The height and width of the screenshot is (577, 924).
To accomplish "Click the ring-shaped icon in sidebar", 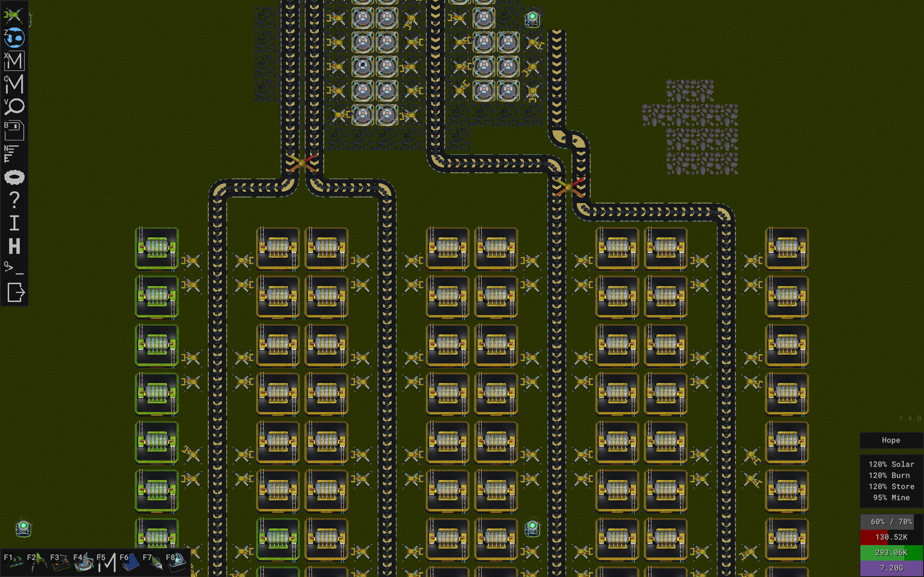I will [x=14, y=177].
